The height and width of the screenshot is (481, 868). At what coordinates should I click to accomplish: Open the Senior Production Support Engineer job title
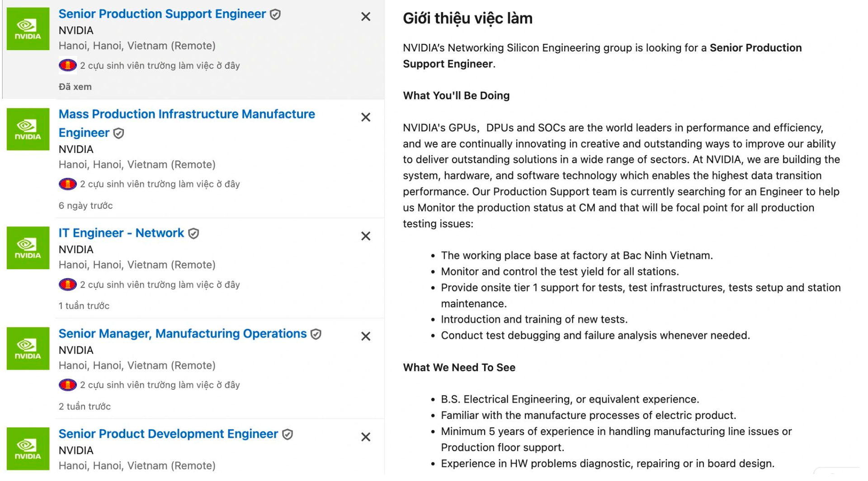[162, 14]
